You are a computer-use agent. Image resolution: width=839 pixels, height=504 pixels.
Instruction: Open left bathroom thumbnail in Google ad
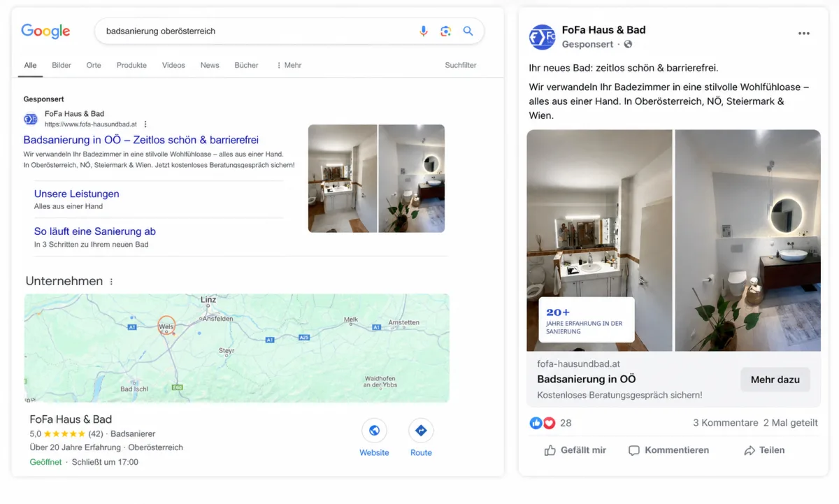[343, 178]
